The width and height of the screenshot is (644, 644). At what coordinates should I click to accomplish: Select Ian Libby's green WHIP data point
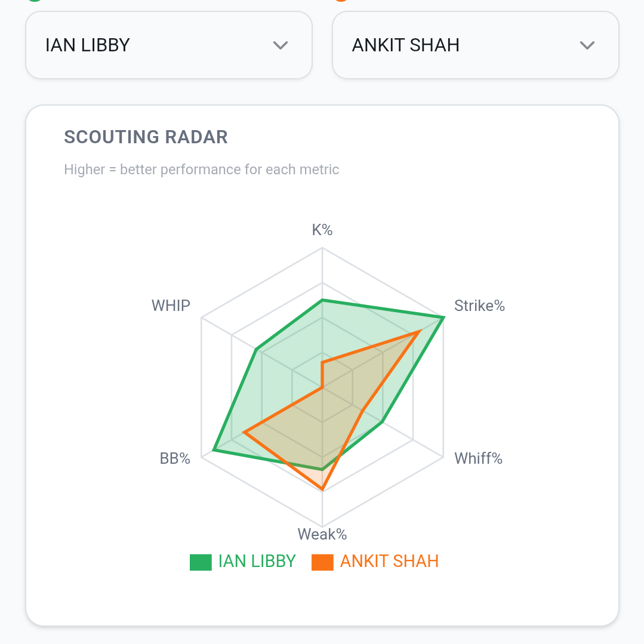[257, 350]
